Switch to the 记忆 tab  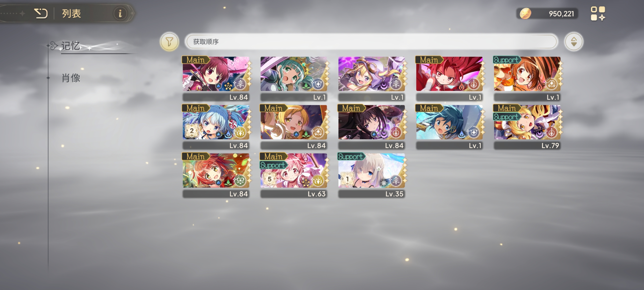(x=71, y=46)
